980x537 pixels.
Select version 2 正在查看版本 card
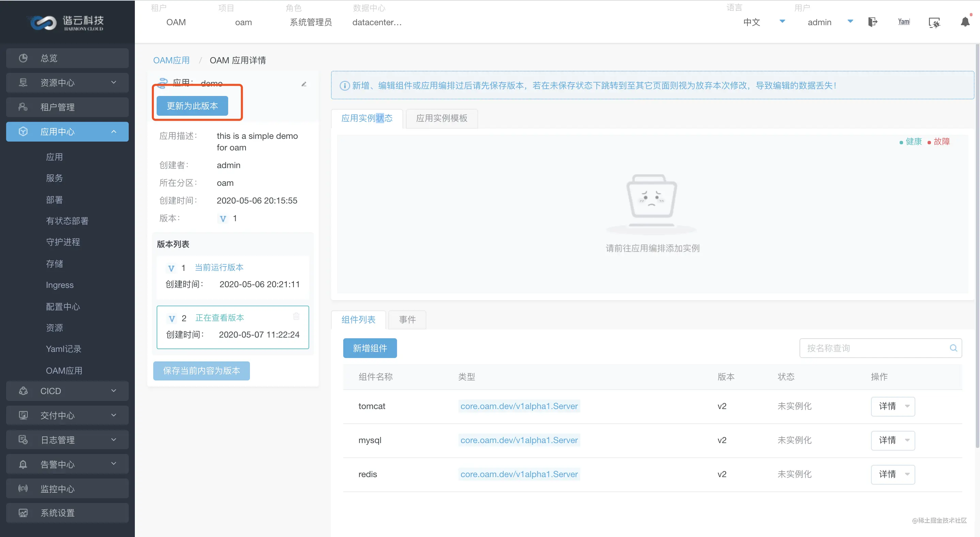233,327
